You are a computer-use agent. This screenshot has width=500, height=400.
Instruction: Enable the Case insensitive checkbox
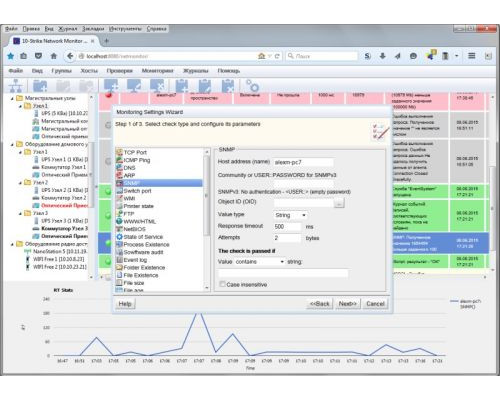[x=222, y=284]
